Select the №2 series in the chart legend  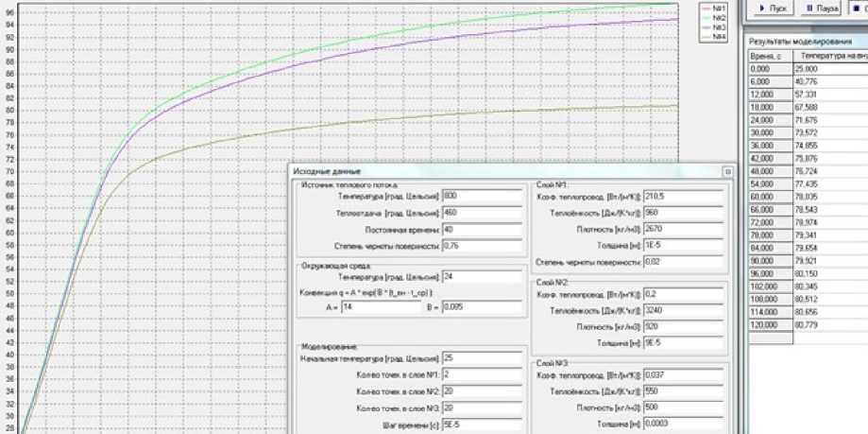[x=713, y=18]
